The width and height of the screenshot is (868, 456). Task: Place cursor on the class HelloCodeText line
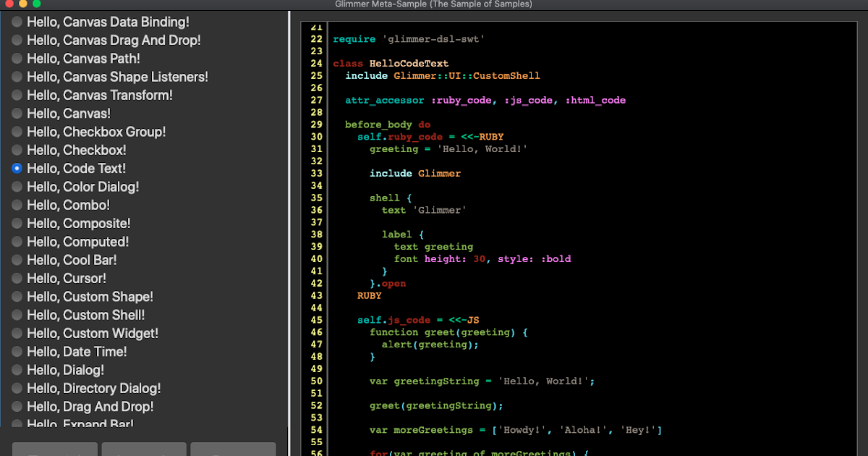point(391,64)
